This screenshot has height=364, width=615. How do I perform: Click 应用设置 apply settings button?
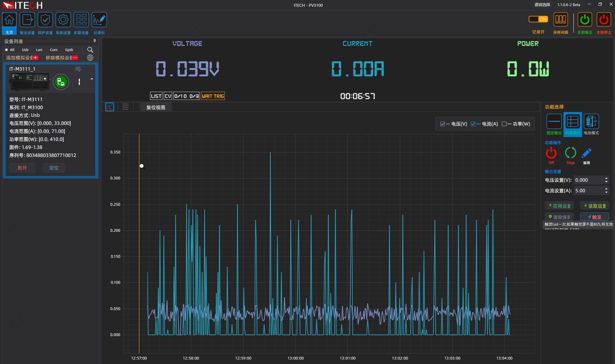(559, 206)
